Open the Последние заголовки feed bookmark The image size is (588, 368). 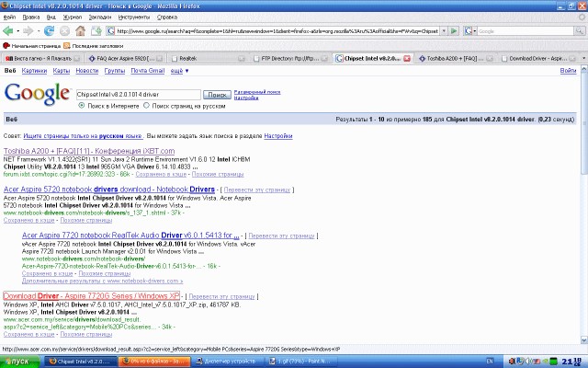pyautogui.click(x=93, y=46)
